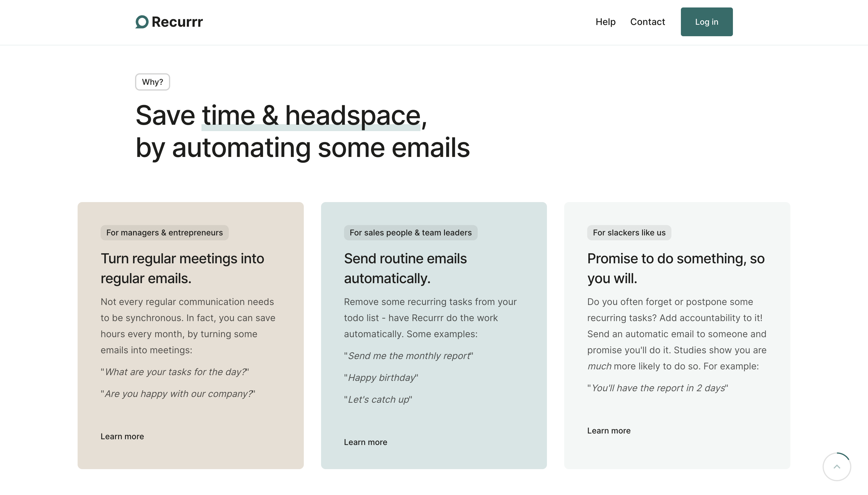The width and height of the screenshot is (868, 495).
Task: Click paragraph starting 'Not every regular communication'
Action: point(188,326)
